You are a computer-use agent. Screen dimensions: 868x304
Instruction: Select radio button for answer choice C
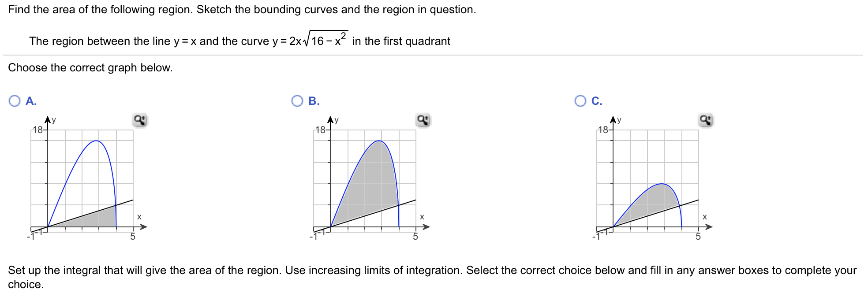[x=580, y=100]
